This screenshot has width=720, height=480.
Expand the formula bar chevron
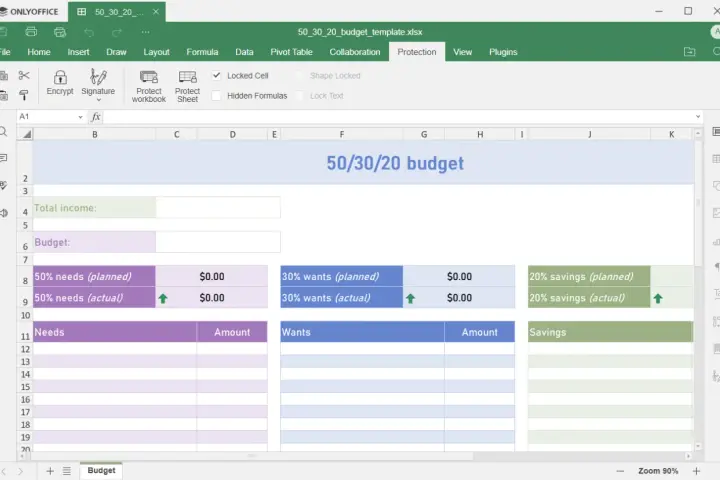click(698, 117)
